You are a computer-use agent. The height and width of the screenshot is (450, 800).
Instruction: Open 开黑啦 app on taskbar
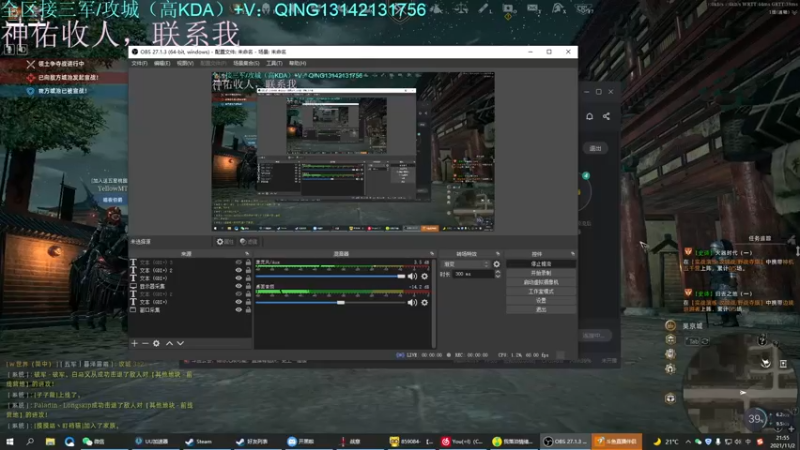pyautogui.click(x=301, y=441)
